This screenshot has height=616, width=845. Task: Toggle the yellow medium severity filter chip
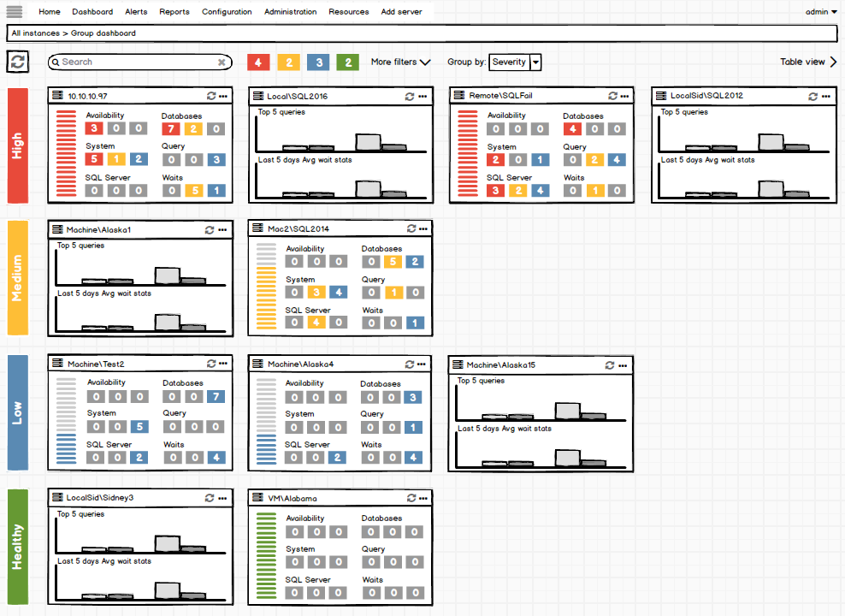coord(287,62)
